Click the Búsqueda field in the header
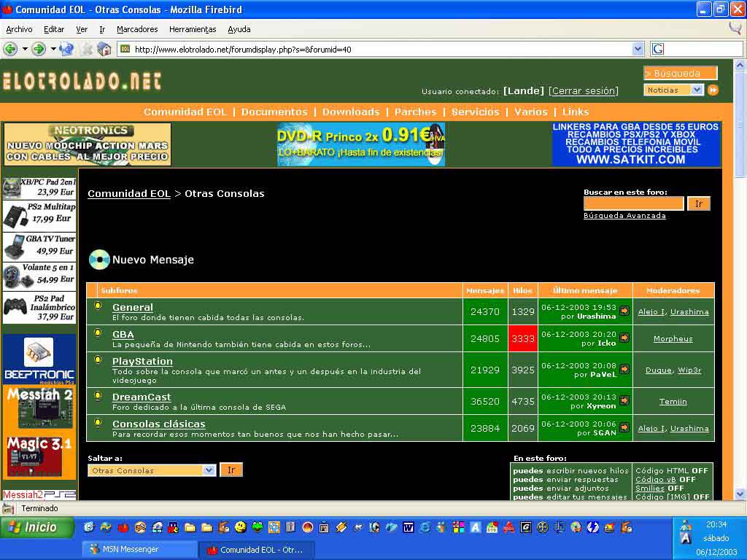The height and width of the screenshot is (560, 747). [681, 74]
